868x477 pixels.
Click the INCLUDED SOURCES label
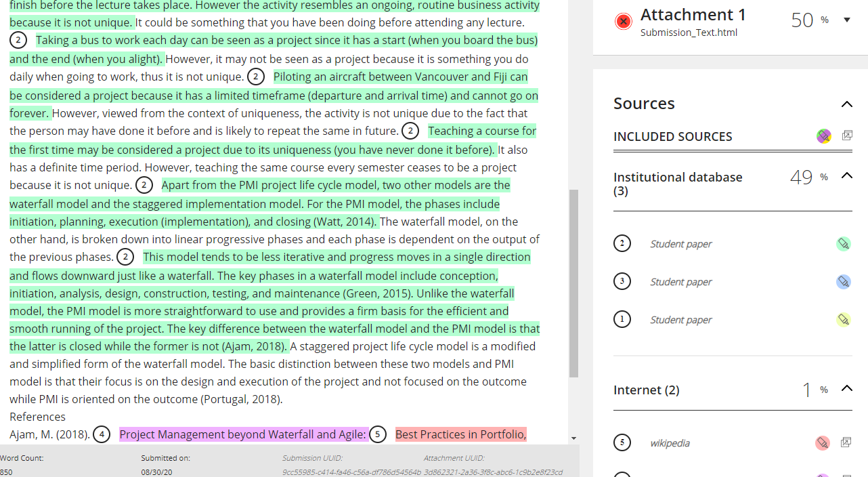coord(672,136)
